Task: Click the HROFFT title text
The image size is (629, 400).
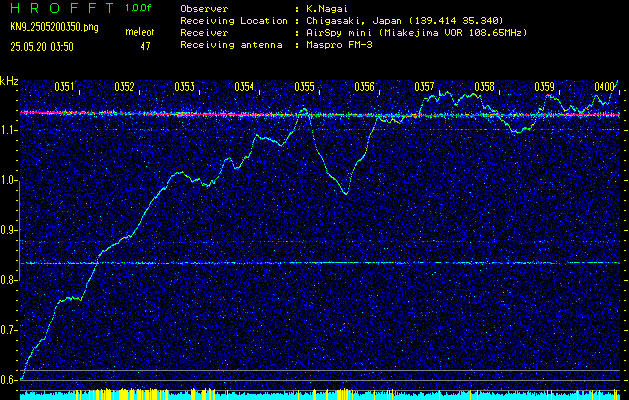Action: [62, 8]
